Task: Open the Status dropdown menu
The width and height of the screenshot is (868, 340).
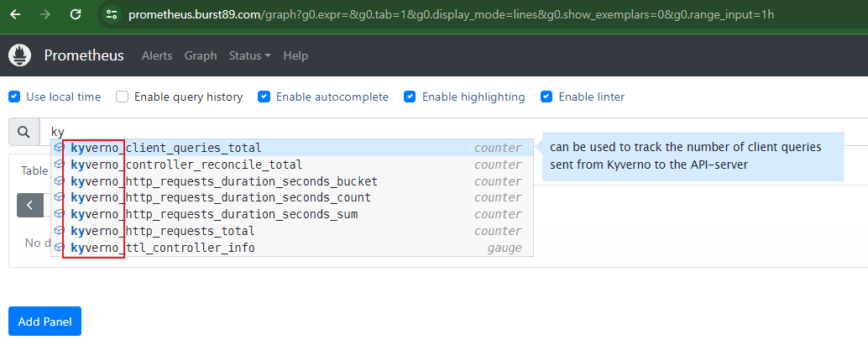Action: click(249, 56)
